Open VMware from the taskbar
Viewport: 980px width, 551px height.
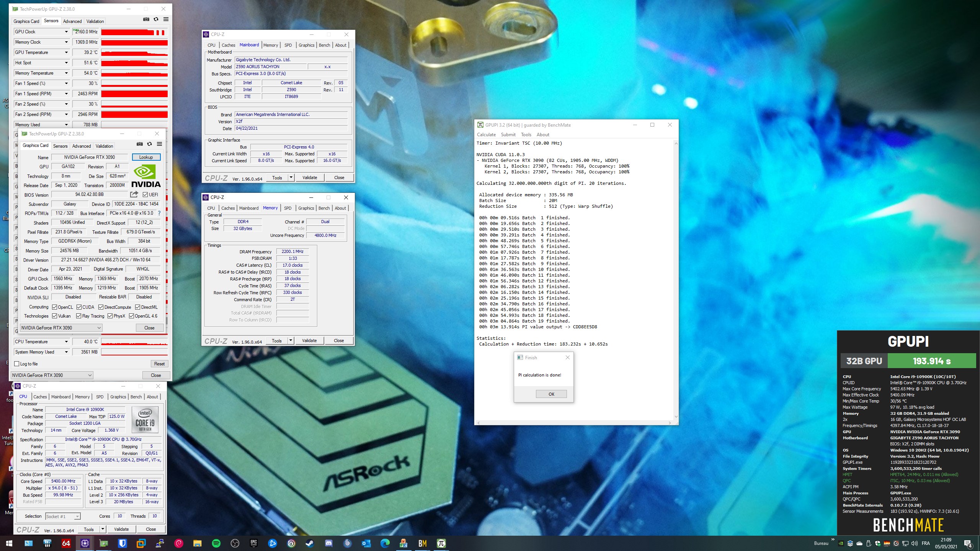141,543
